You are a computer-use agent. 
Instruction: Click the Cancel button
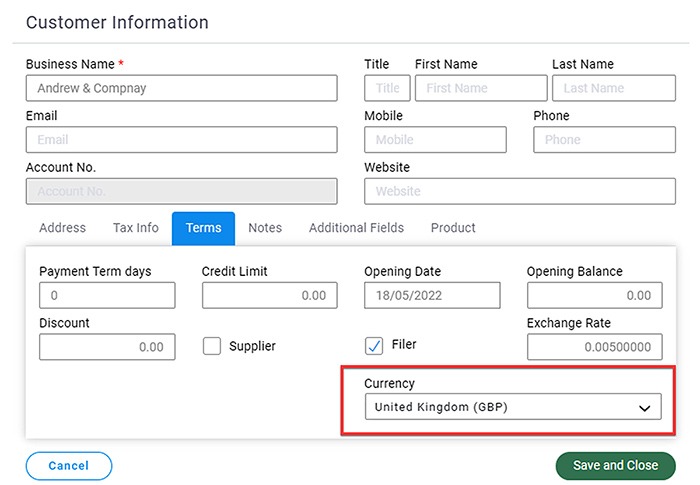[x=69, y=466]
